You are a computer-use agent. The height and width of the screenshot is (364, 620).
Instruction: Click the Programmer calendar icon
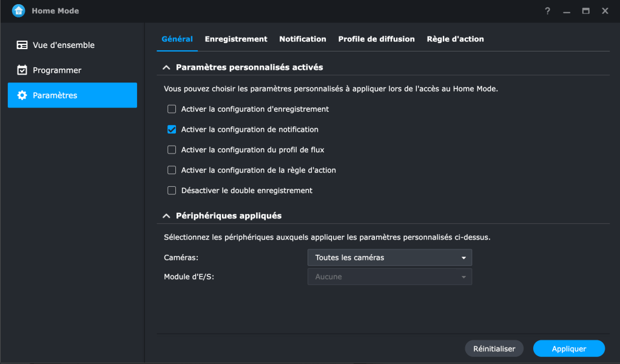coord(22,70)
